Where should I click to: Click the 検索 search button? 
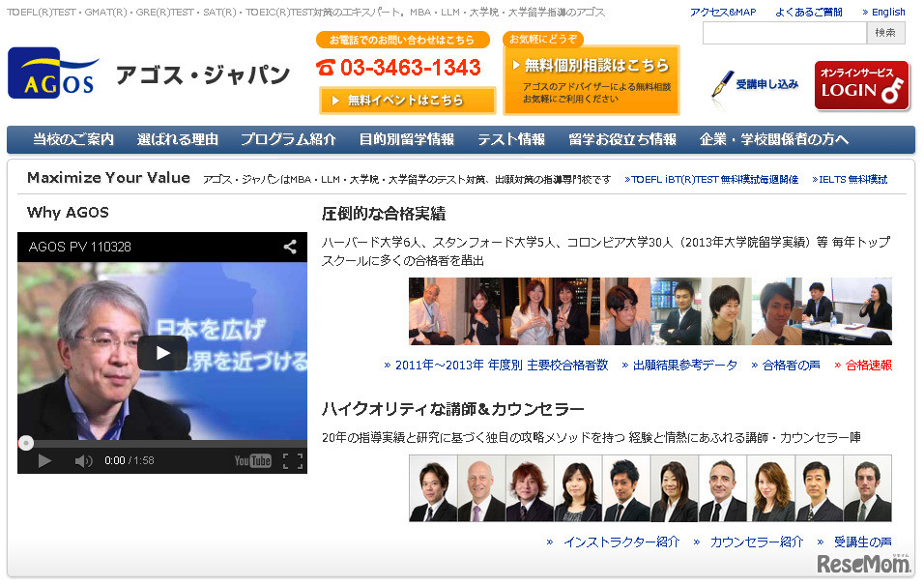885,33
